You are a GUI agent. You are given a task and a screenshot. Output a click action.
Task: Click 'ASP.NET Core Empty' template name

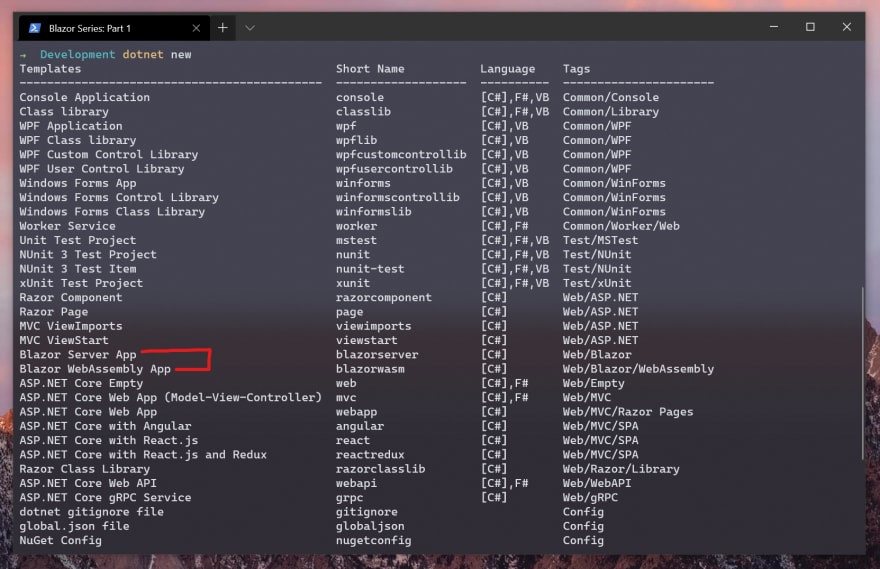81,383
